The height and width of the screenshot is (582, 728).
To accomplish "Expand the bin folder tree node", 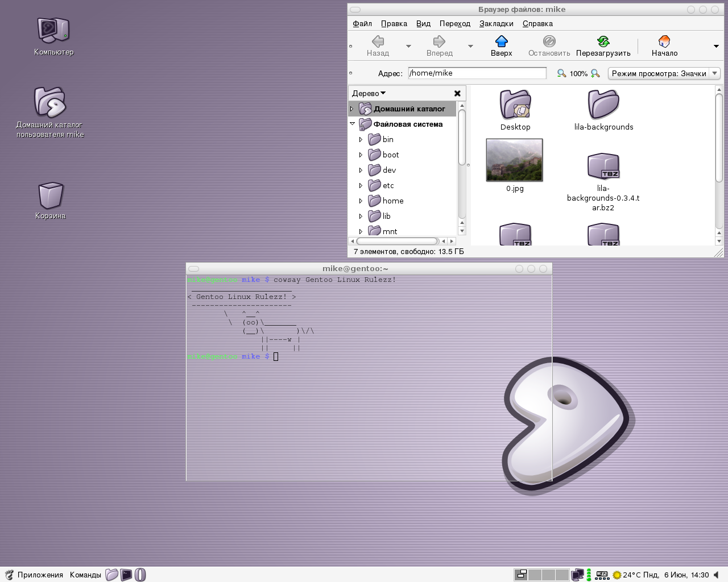I will pos(361,139).
